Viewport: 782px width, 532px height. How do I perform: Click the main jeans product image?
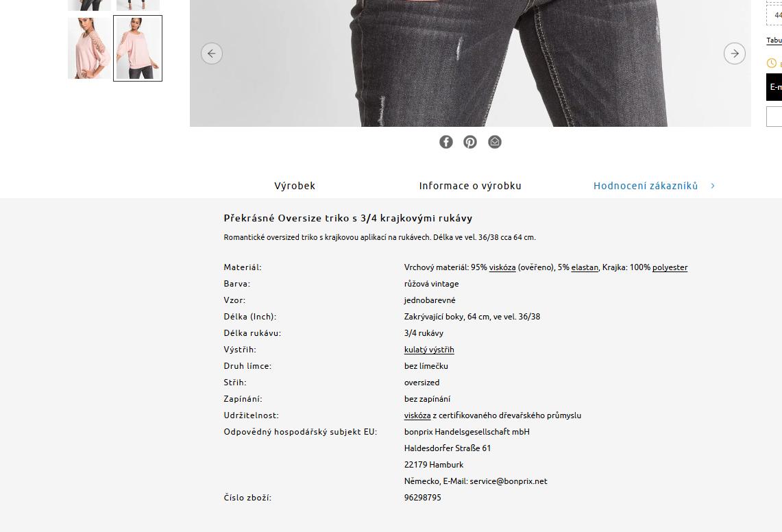469,63
